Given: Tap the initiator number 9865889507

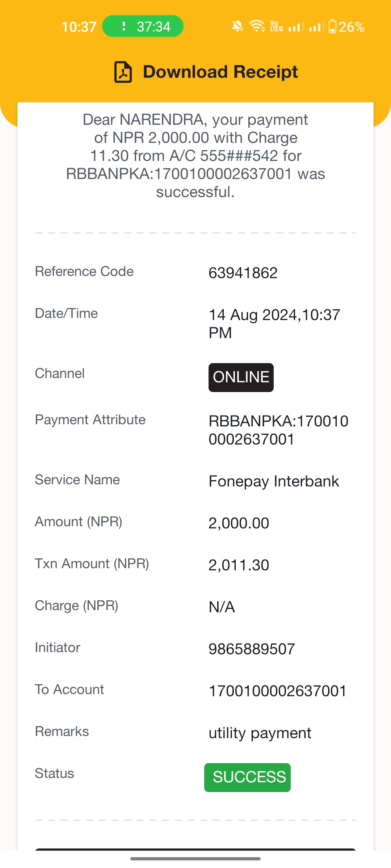Looking at the screenshot, I should tap(252, 649).
